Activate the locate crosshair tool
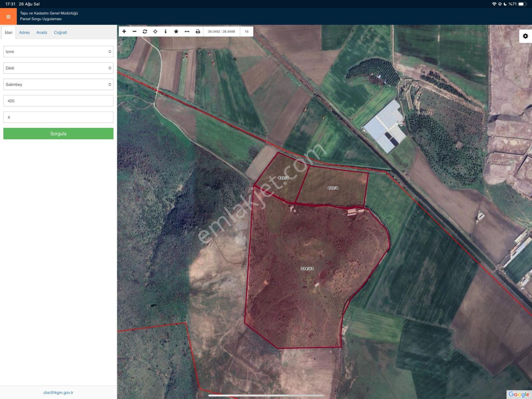Screen dimensions: 532x399 [x=155, y=31]
